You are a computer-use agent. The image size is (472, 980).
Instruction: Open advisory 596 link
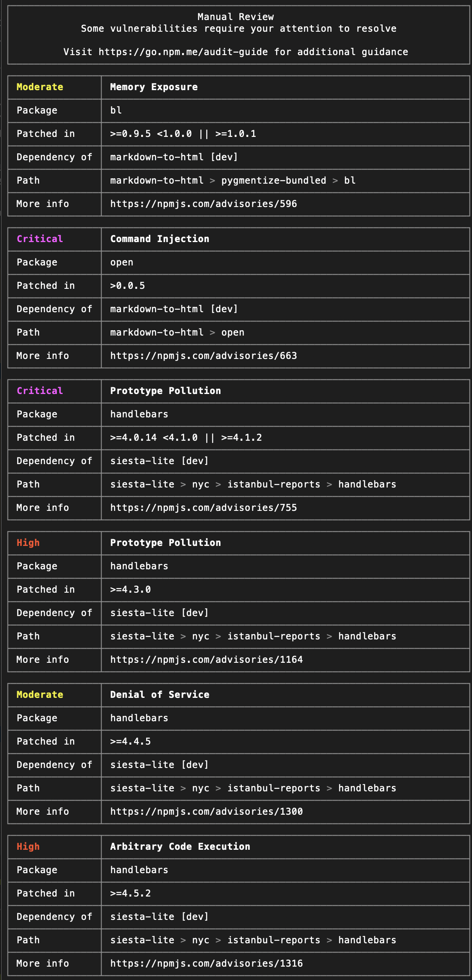point(203,204)
